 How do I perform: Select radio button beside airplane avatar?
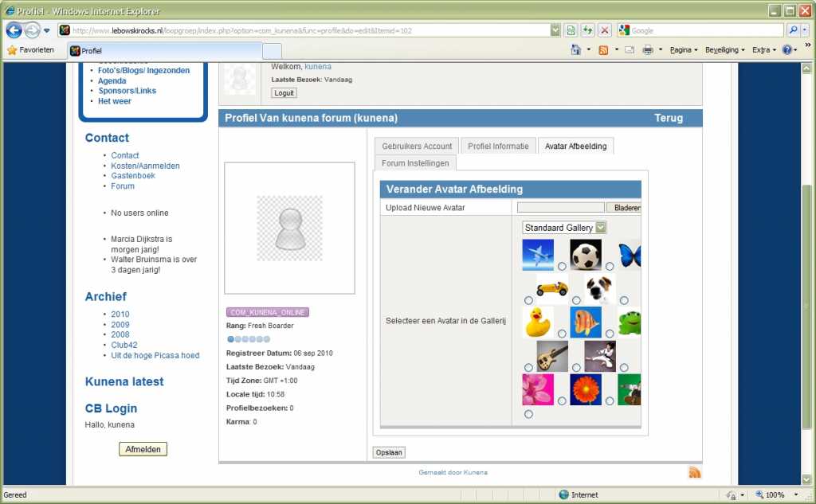(x=562, y=267)
